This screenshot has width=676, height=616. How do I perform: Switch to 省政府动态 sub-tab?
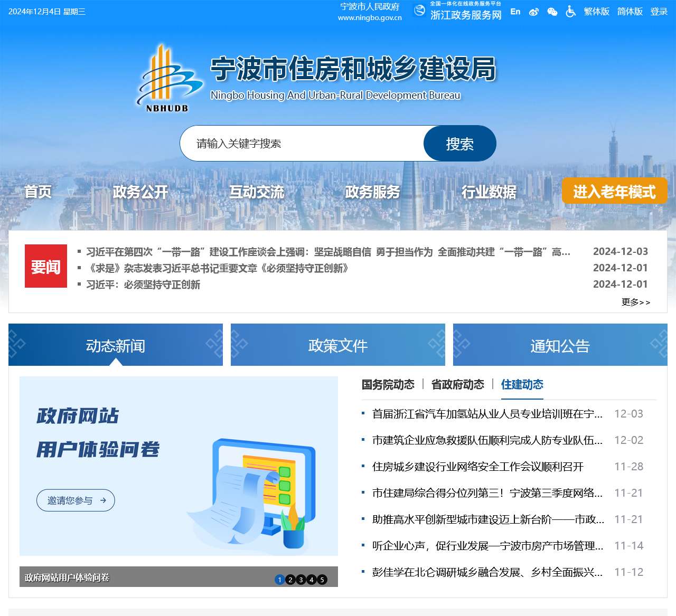pyautogui.click(x=458, y=384)
